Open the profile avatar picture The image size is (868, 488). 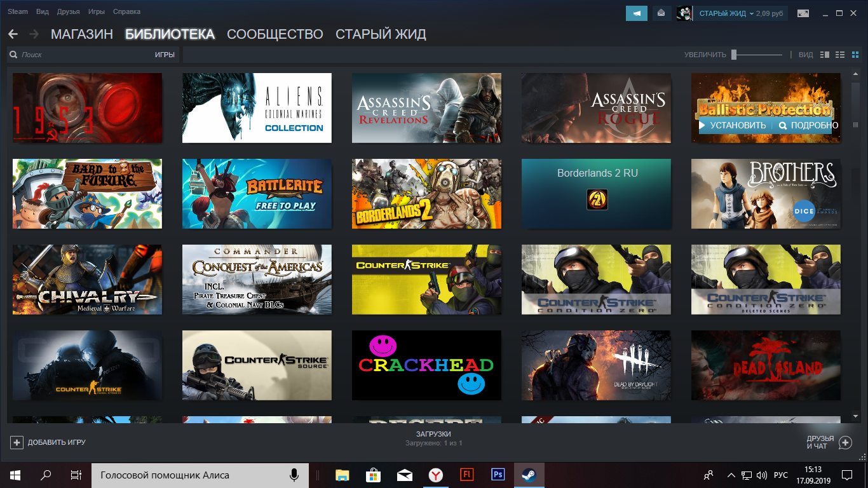point(684,13)
